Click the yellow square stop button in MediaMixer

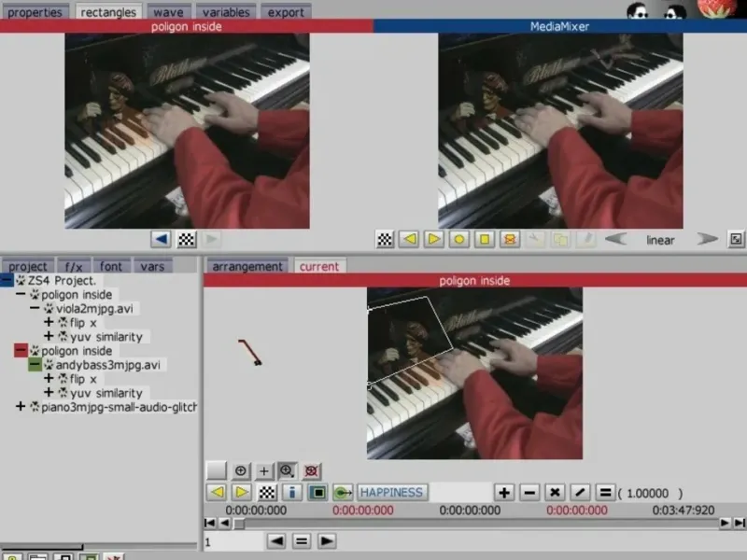(485, 239)
